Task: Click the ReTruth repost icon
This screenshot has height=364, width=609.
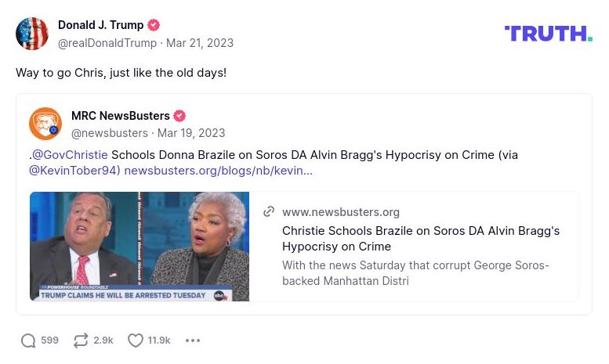Action: pyautogui.click(x=81, y=341)
